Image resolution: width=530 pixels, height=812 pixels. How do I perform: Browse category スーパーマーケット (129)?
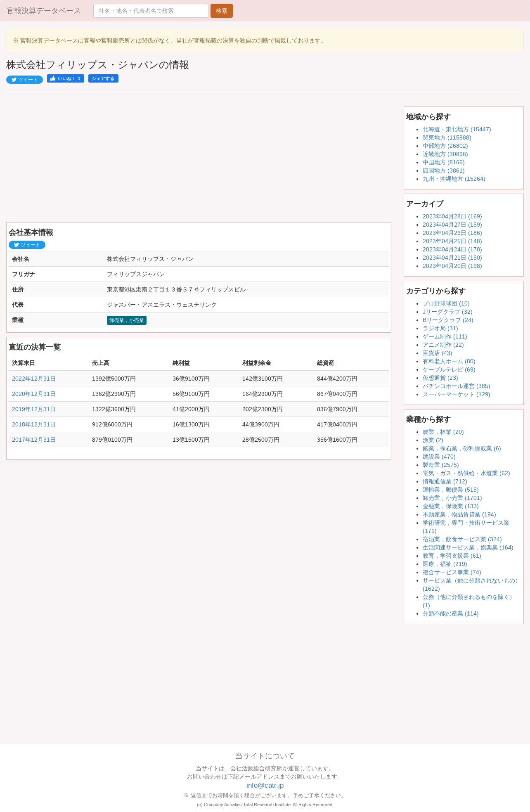click(x=456, y=394)
